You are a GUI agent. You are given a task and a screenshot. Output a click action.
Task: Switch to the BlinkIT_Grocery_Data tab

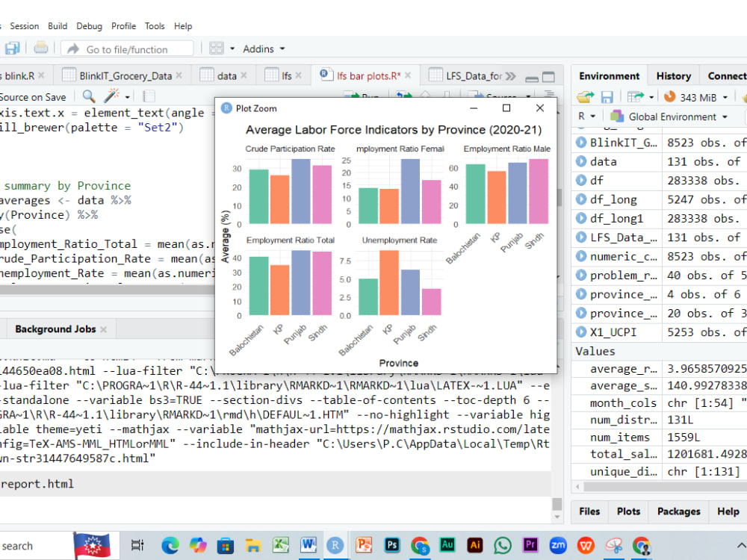[123, 75]
